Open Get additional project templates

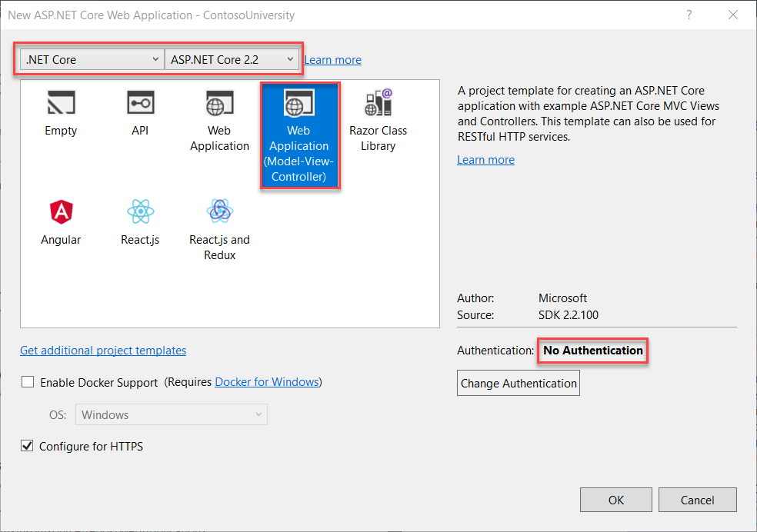click(x=103, y=350)
